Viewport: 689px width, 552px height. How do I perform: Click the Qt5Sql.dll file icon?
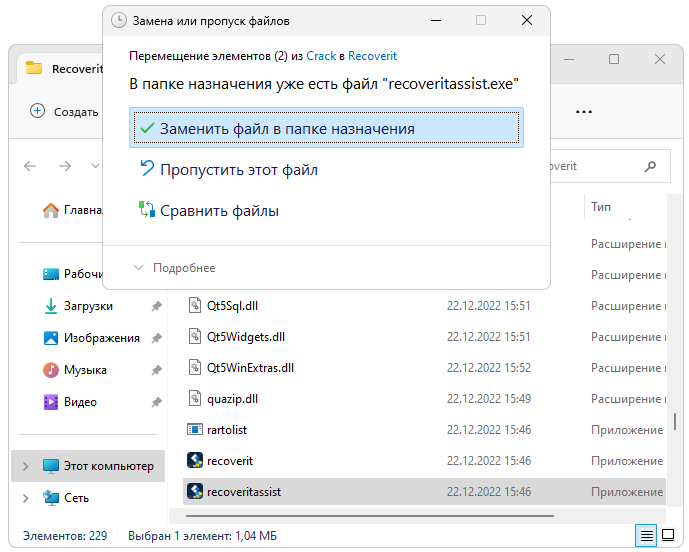point(195,305)
